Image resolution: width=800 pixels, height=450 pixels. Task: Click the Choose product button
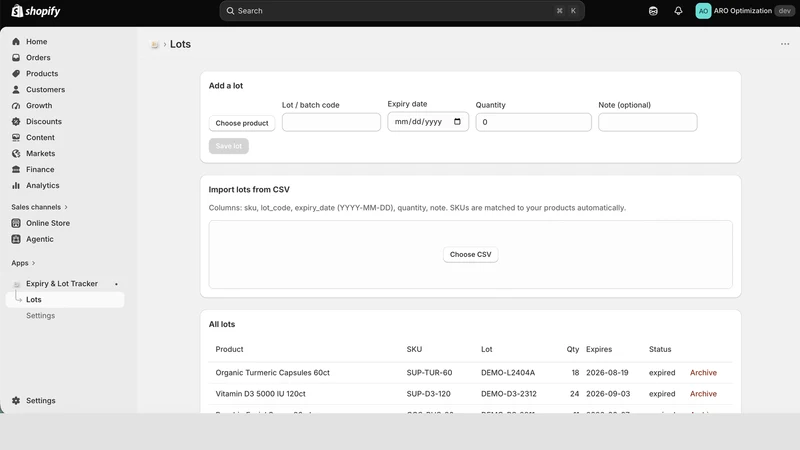click(242, 123)
